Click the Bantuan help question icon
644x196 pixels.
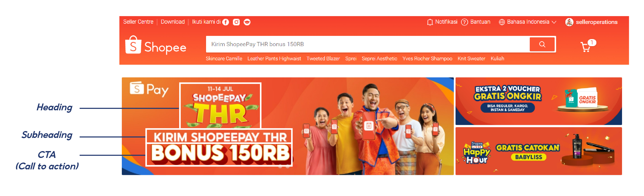point(464,22)
